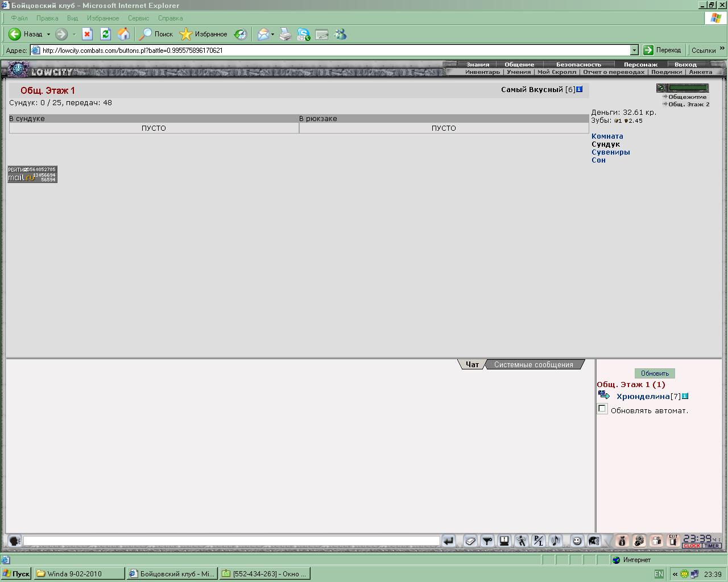Click the CLOCK label under game clock
Image resolution: width=728 pixels, height=582 pixels.
(692, 546)
